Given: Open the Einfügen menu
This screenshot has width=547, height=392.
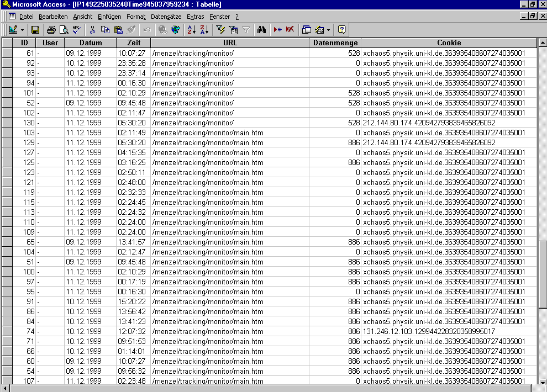Looking at the screenshot, I should click(x=109, y=17).
